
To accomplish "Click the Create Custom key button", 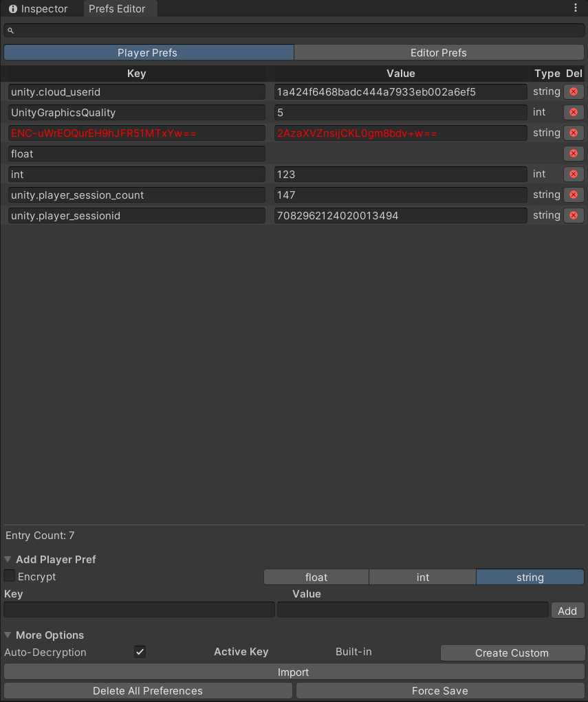I will [x=512, y=652].
